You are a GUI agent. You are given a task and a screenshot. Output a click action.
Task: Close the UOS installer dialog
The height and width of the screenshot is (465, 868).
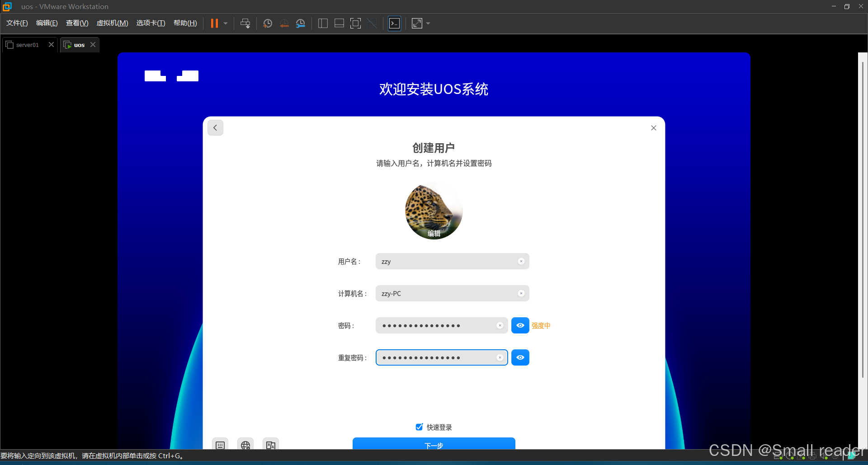point(653,128)
